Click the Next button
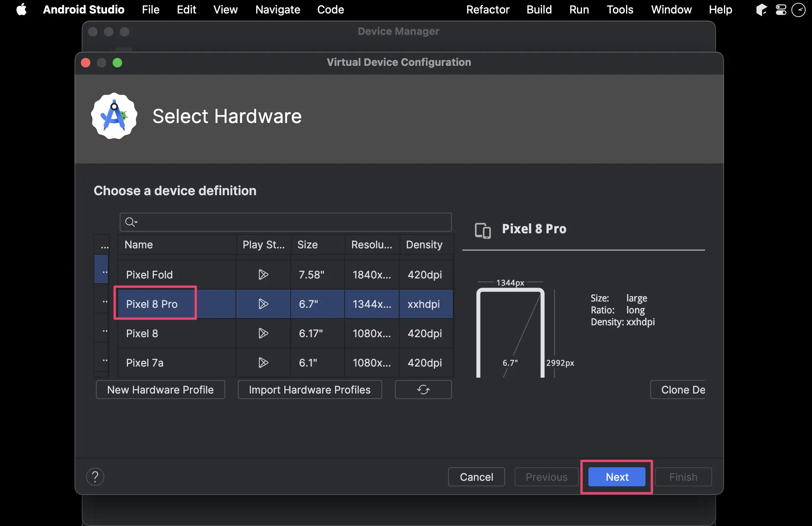This screenshot has height=526, width=812. (617, 477)
